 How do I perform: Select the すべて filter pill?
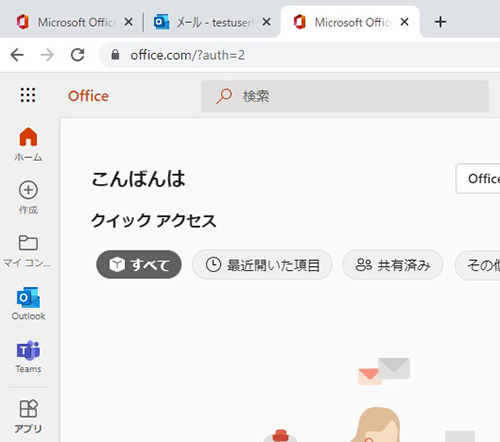(x=139, y=265)
